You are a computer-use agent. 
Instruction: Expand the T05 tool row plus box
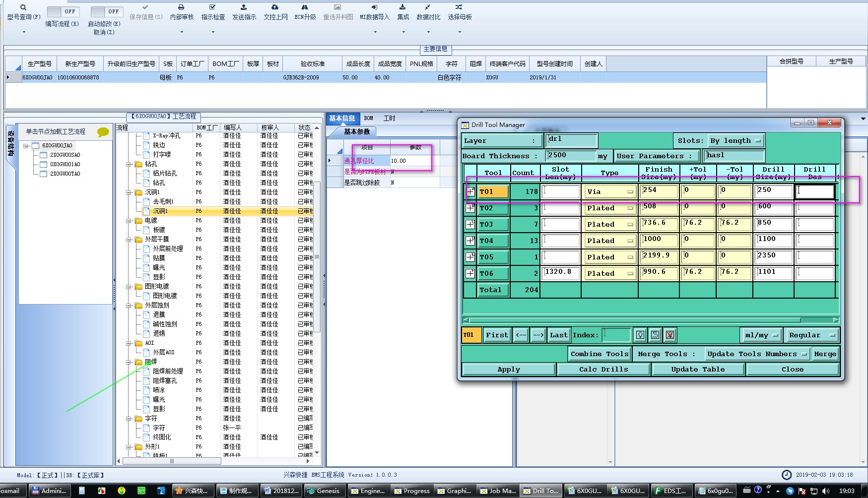pyautogui.click(x=470, y=257)
